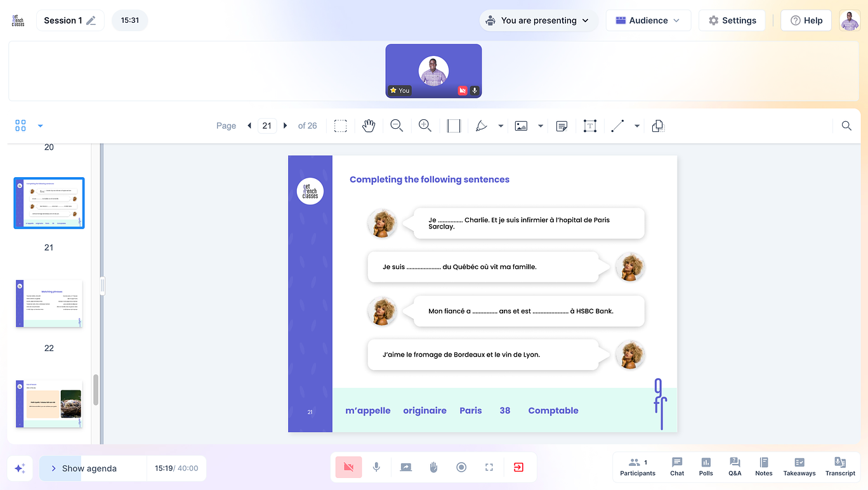Click the Get French Classes logo
This screenshot has width=868, height=490.
[x=18, y=20]
